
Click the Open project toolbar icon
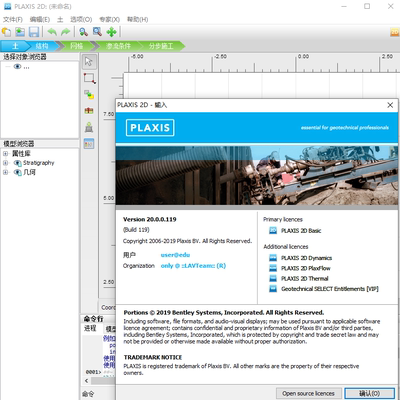pyautogui.click(x=20, y=32)
